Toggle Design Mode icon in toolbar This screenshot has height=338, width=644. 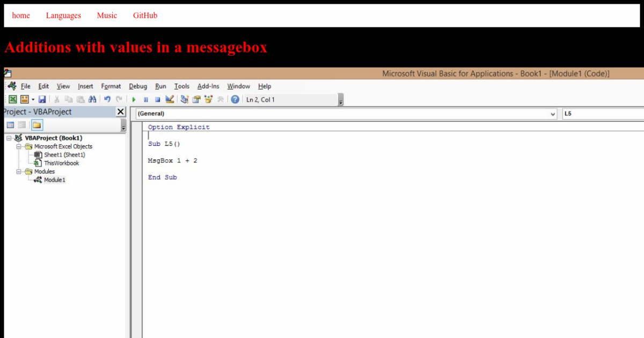(170, 99)
